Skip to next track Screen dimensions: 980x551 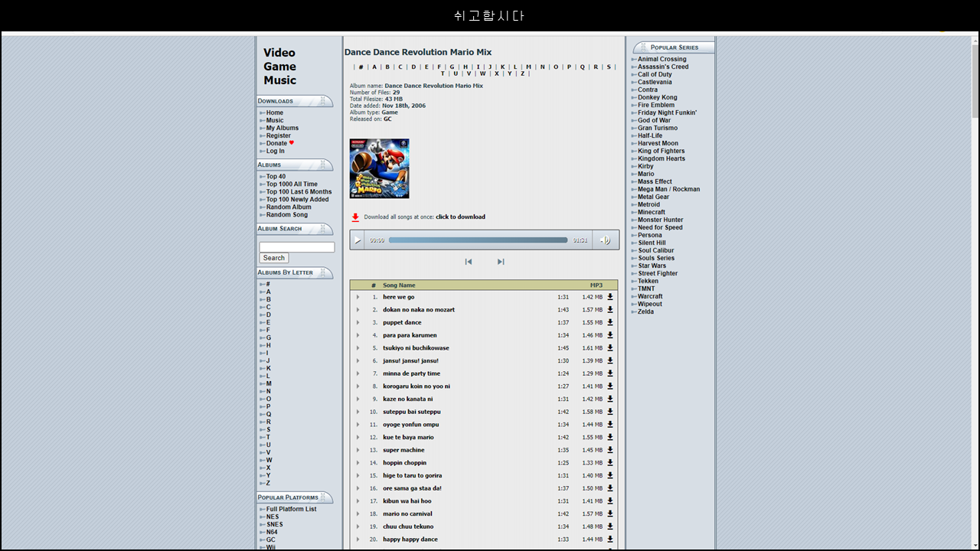(x=501, y=262)
